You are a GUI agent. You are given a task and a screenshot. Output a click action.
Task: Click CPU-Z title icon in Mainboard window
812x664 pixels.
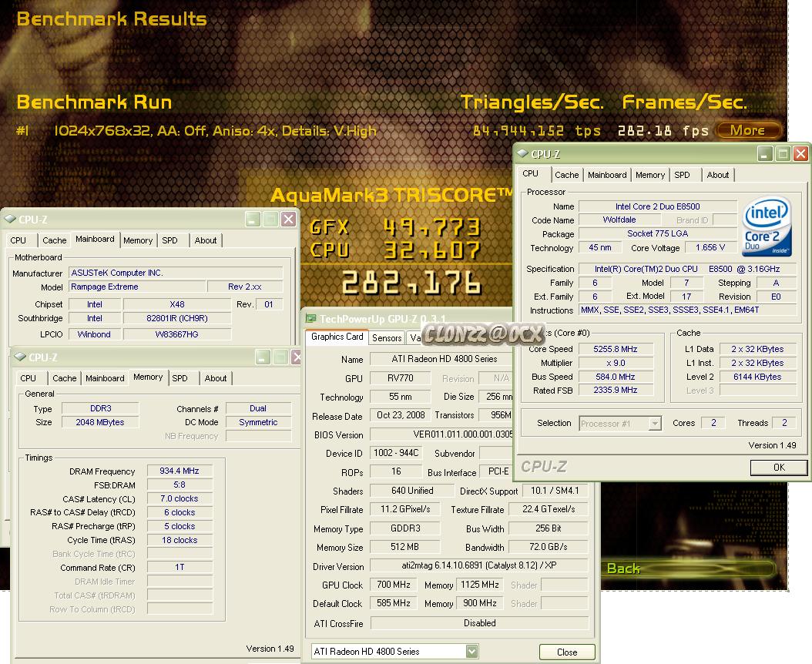[x=10, y=219]
